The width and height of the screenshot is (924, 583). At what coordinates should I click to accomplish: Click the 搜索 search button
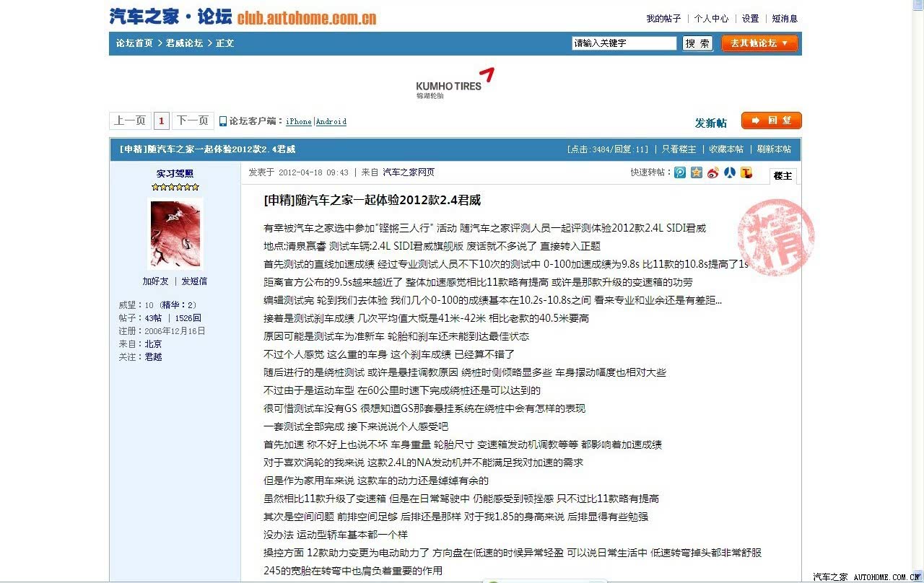(697, 43)
